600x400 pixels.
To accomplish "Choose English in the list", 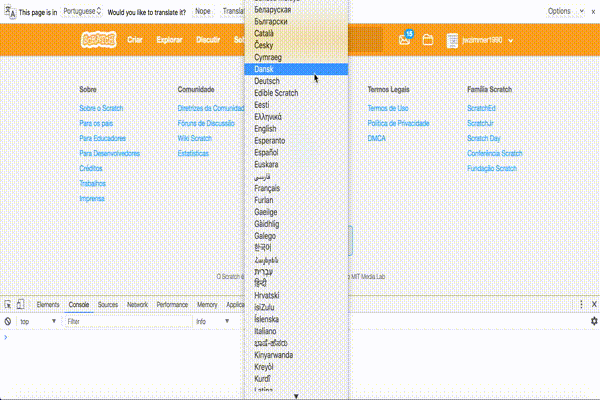I will [296, 129].
